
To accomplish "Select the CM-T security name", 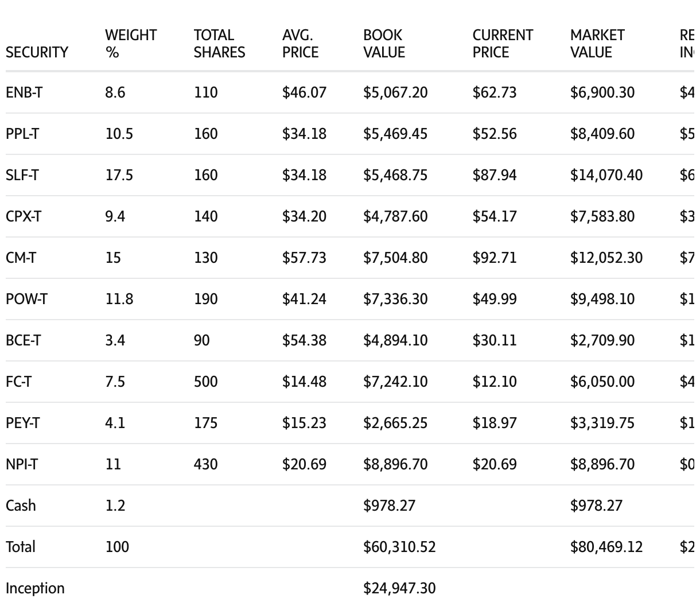I will pos(21,258).
